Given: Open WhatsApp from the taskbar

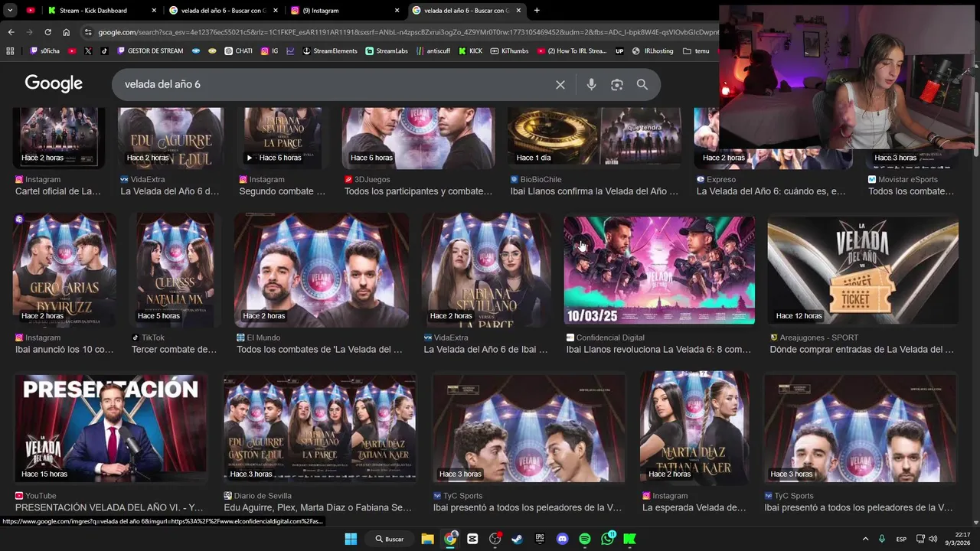Looking at the screenshot, I should point(608,539).
